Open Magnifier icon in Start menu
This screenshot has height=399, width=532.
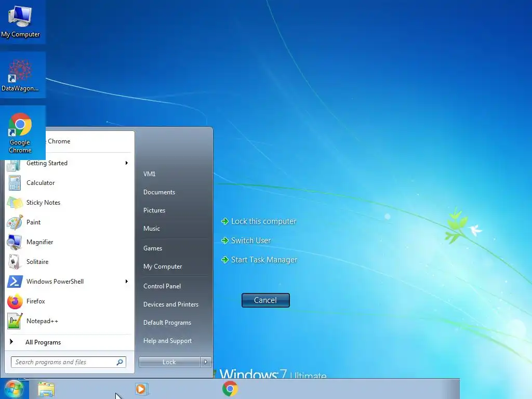coord(15,242)
